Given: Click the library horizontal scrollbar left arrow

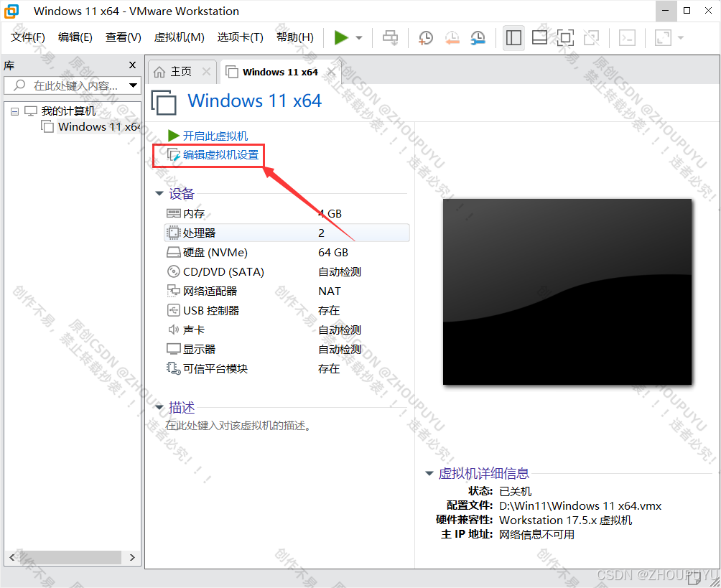Looking at the screenshot, I should tap(12, 557).
